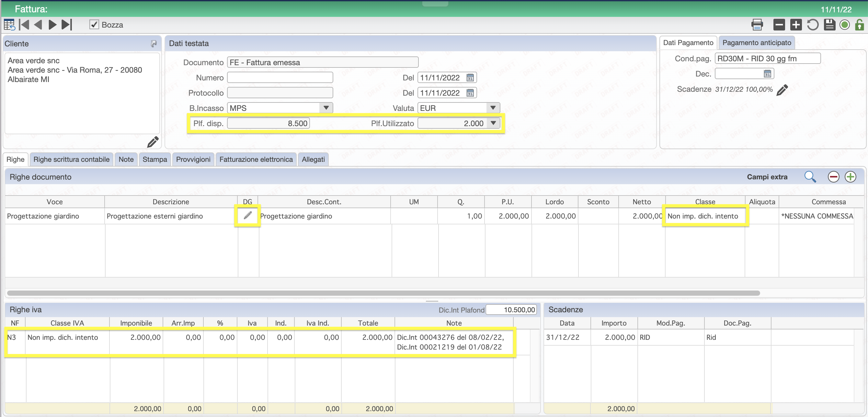Image resolution: width=868 pixels, height=417 pixels.
Task: Open client link icon in Cliente header
Action: 154,43
